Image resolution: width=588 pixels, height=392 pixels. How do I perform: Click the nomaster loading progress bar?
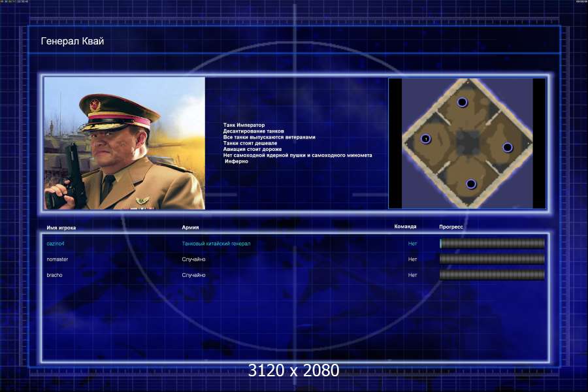point(492,259)
